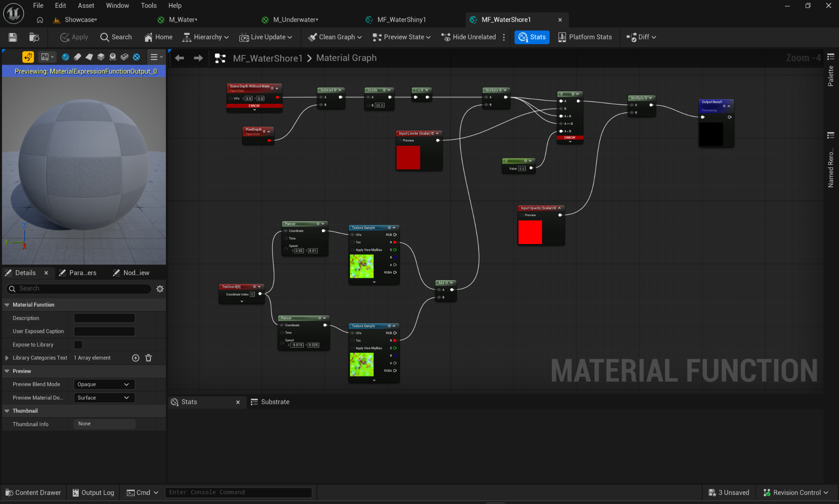Click the console command input field
This screenshot has height=504, width=839.
238,493
